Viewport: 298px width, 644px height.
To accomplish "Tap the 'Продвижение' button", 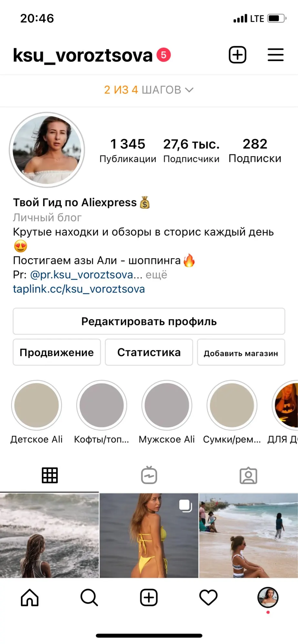I will coord(57,352).
